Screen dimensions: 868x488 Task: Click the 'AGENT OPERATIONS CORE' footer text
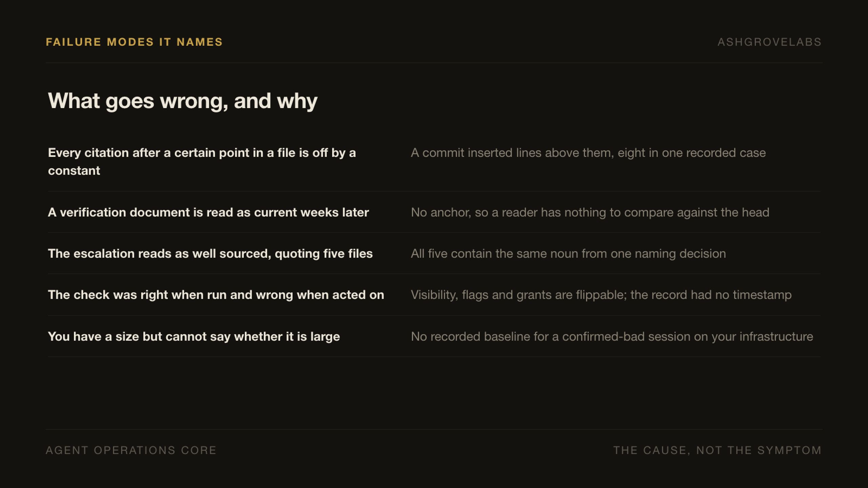click(x=131, y=450)
